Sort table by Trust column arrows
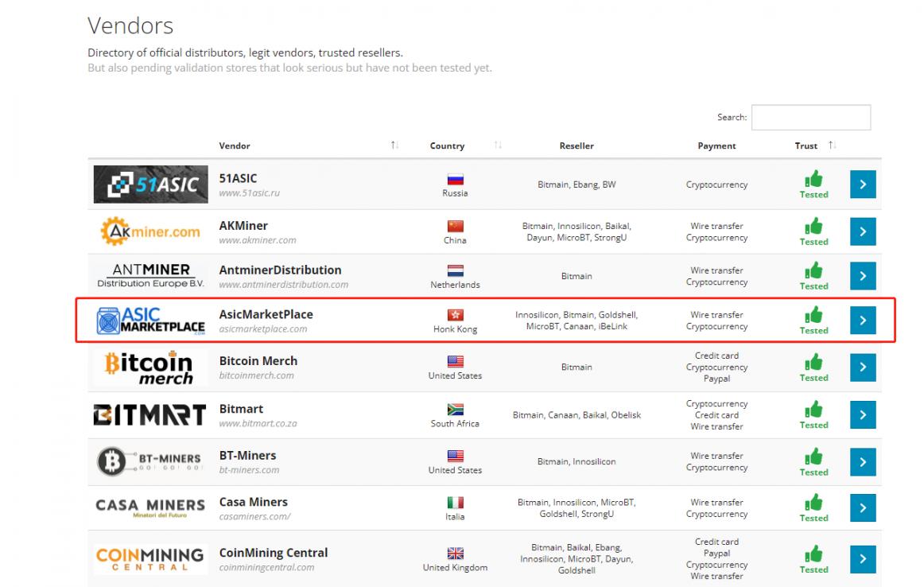The height and width of the screenshot is (587, 924). point(832,146)
